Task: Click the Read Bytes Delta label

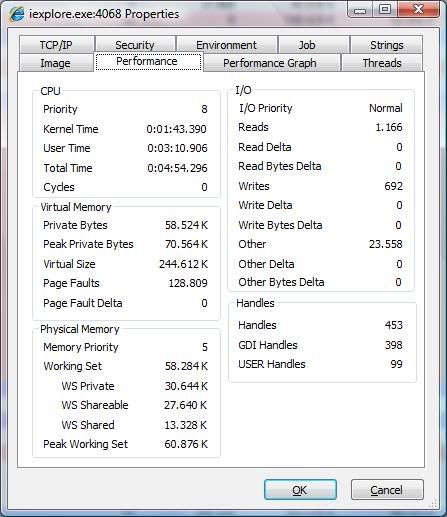Action: [280, 166]
